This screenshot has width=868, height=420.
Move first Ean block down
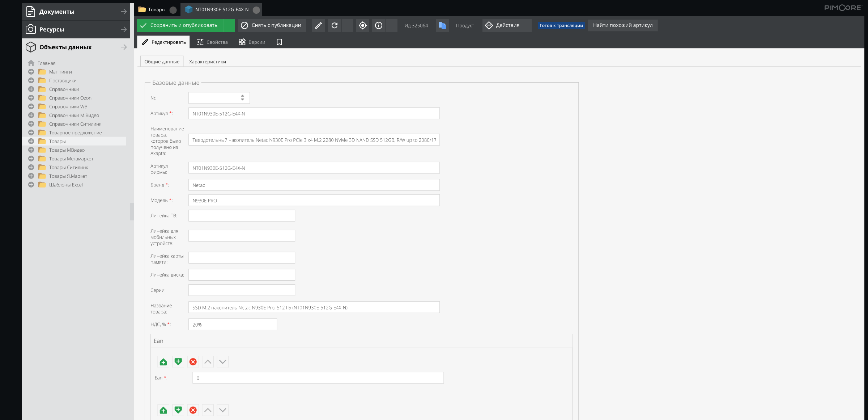[222, 362]
